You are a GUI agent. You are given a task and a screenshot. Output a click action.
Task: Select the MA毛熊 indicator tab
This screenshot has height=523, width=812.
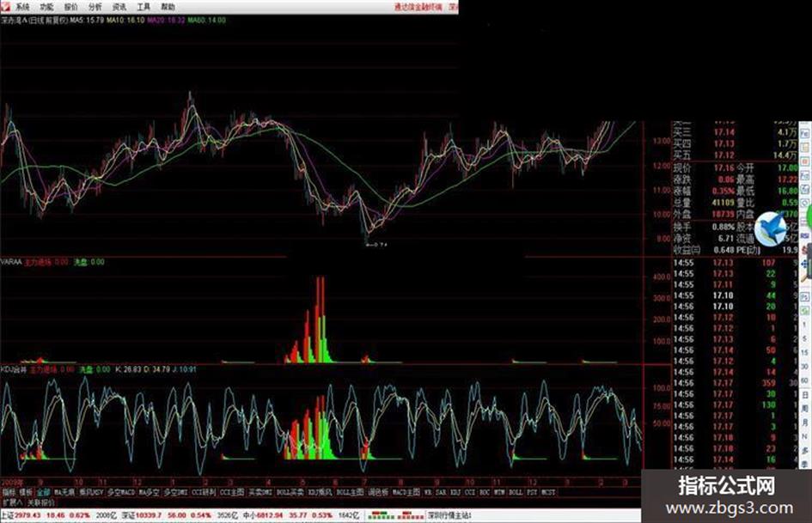point(64,492)
